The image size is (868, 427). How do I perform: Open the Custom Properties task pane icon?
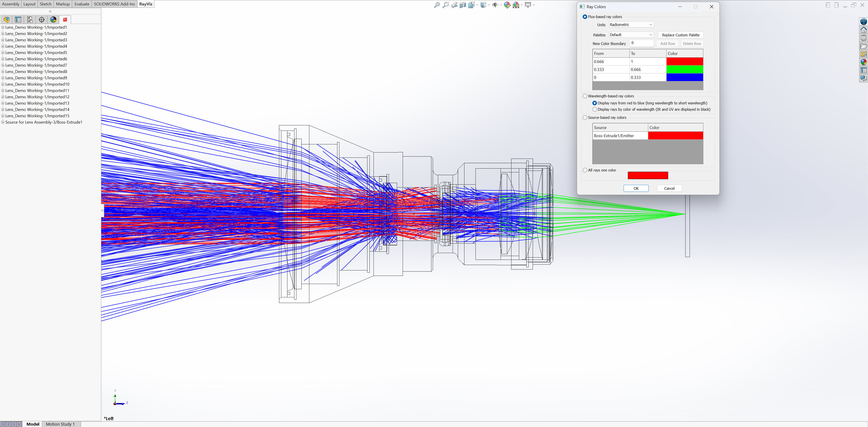pos(863,70)
